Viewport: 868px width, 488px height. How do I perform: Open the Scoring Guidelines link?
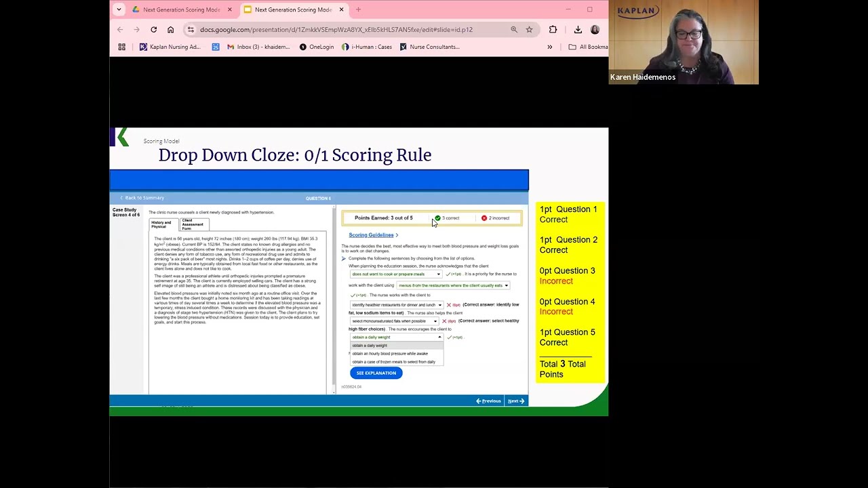[373, 235]
